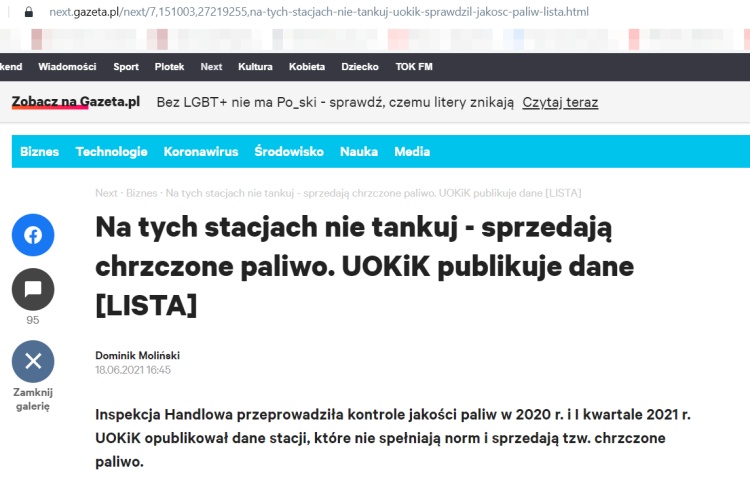
Task: Click the Zobacz na Gazeta.pl logo link
Action: pos(76,101)
